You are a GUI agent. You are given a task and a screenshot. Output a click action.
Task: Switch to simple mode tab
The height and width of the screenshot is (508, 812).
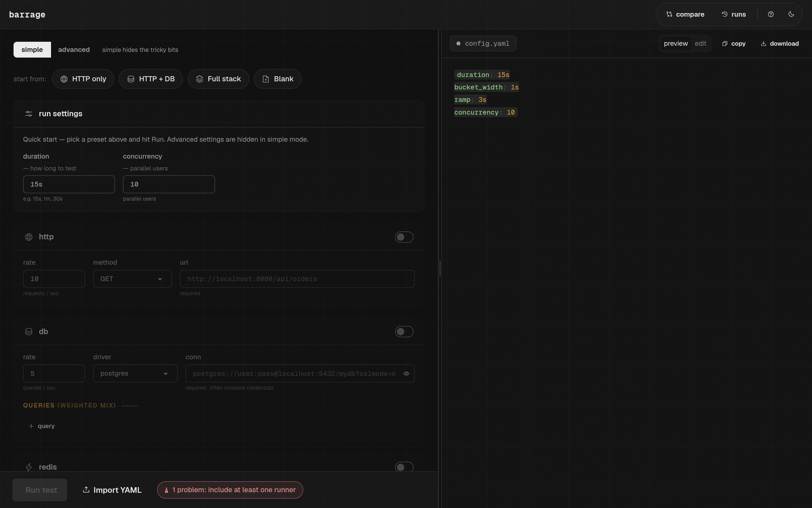pyautogui.click(x=32, y=50)
